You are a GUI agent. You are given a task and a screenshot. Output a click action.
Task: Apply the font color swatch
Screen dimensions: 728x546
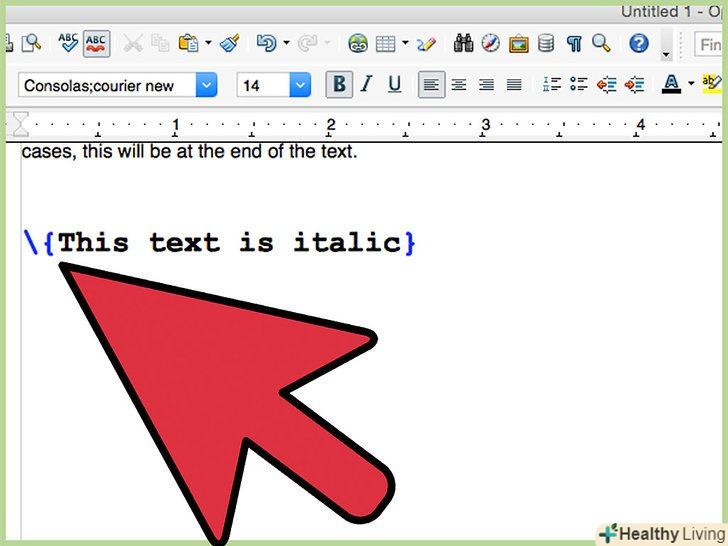pos(671,85)
